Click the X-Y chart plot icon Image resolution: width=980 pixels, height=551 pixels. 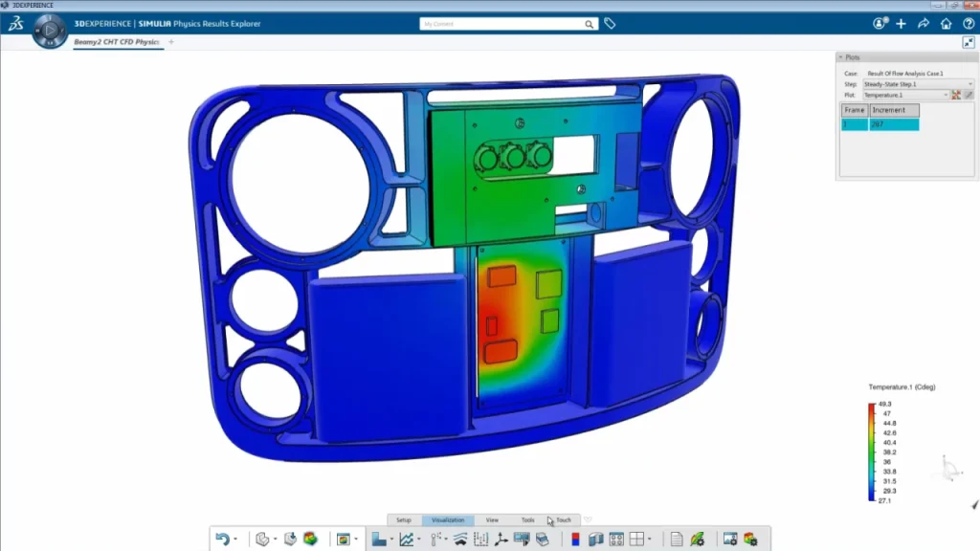(x=407, y=540)
